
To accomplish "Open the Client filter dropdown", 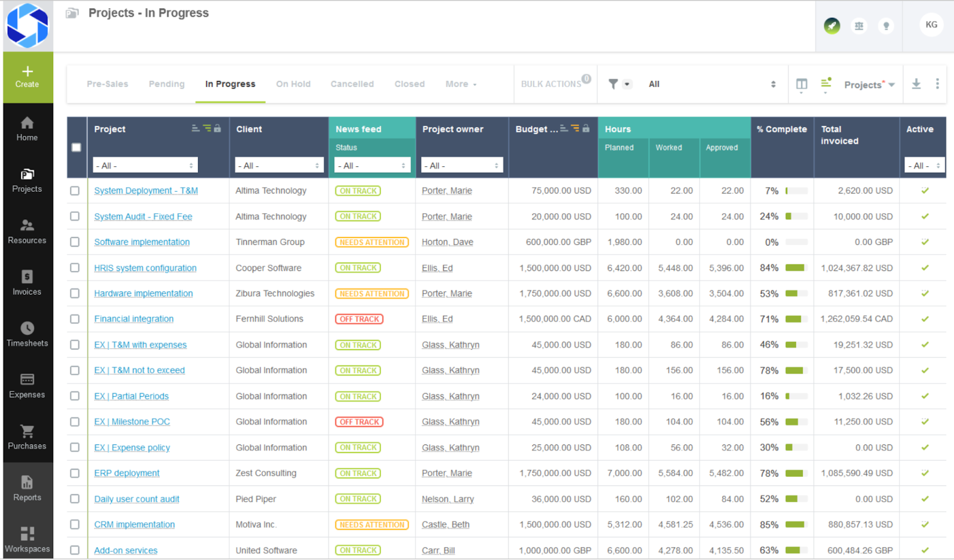I will pyautogui.click(x=278, y=165).
